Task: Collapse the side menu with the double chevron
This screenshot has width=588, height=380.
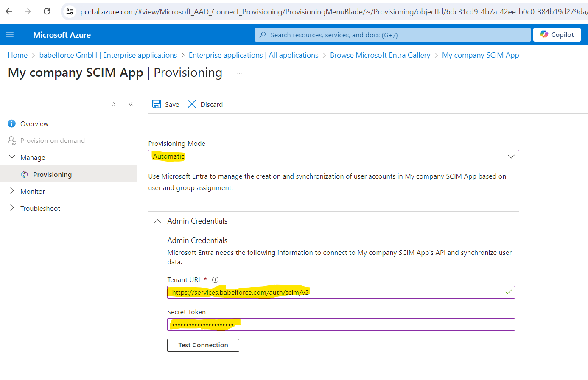Action: pos(131,104)
